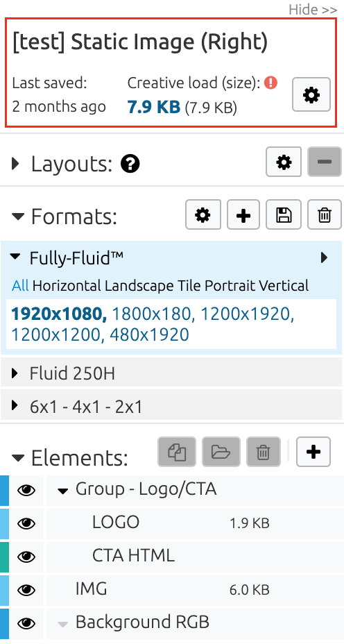Image resolution: width=344 pixels, height=644 pixels.
Task: Filter formats by Horizontal
Action: pos(67,285)
